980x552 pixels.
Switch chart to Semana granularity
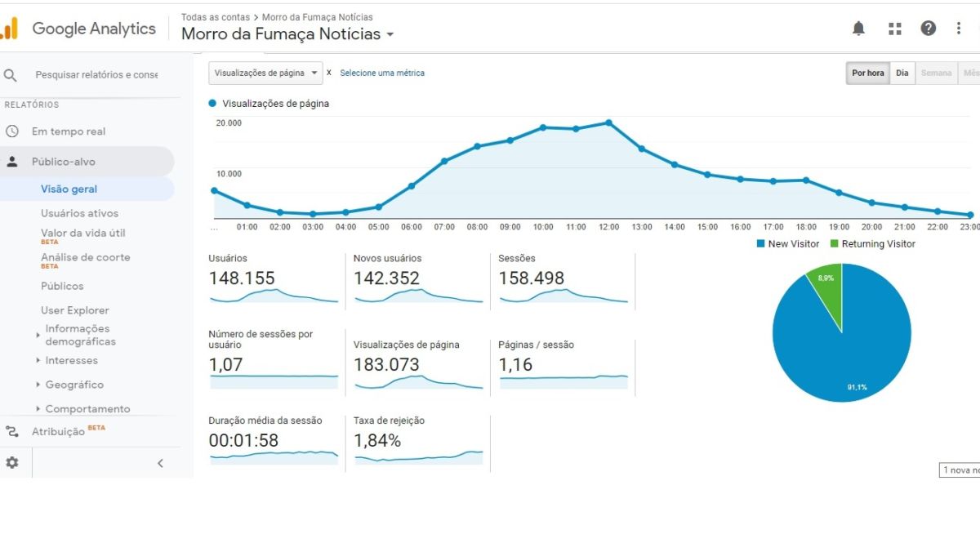click(x=937, y=73)
